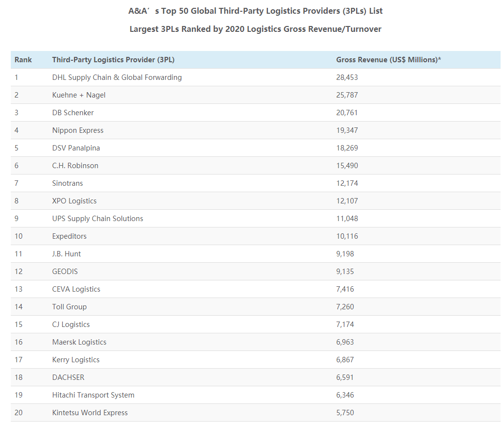The height and width of the screenshot is (425, 504).
Task: Click CEVA Logistics in the table
Action: coord(76,289)
